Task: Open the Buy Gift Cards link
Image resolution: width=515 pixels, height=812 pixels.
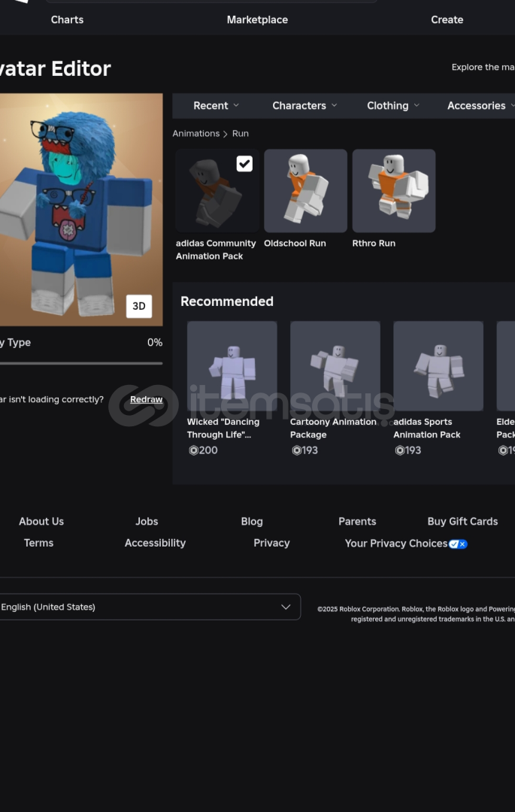Action: pyautogui.click(x=462, y=521)
